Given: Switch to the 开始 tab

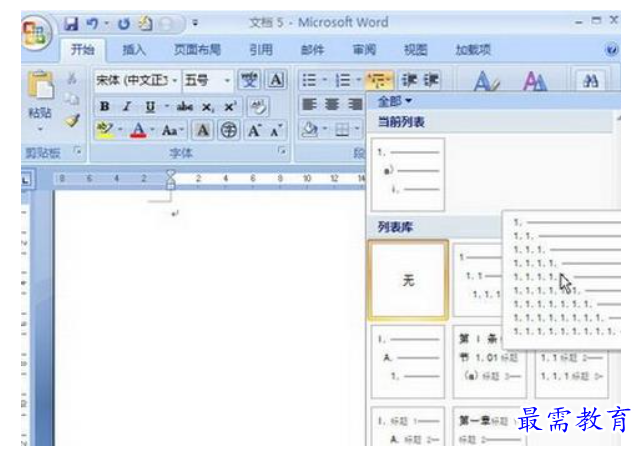Looking at the screenshot, I should point(83,50).
